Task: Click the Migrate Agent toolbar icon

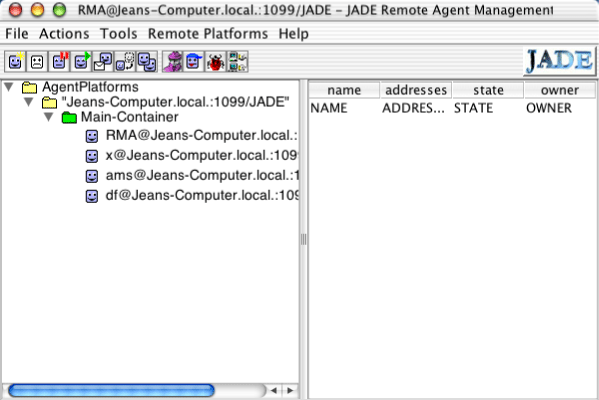Action: pyautogui.click(x=125, y=61)
